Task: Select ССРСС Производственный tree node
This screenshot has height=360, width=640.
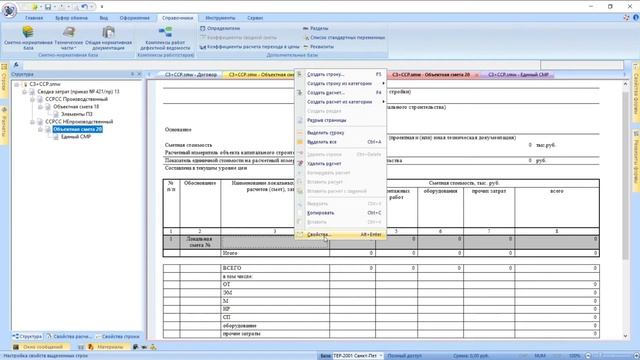Action: click(x=76, y=99)
